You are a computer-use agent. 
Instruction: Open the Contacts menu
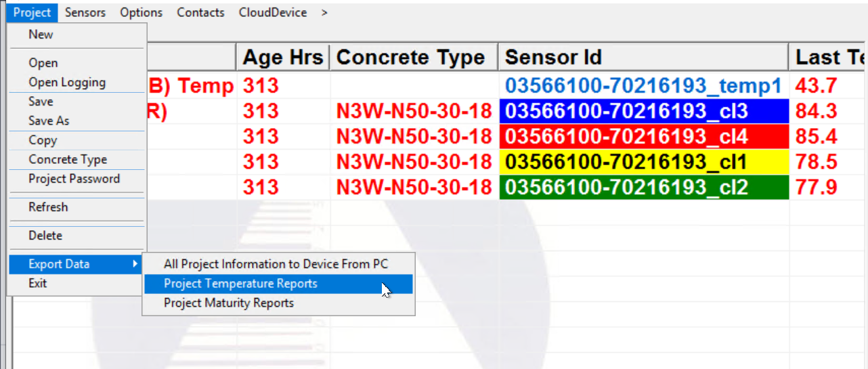pos(200,12)
